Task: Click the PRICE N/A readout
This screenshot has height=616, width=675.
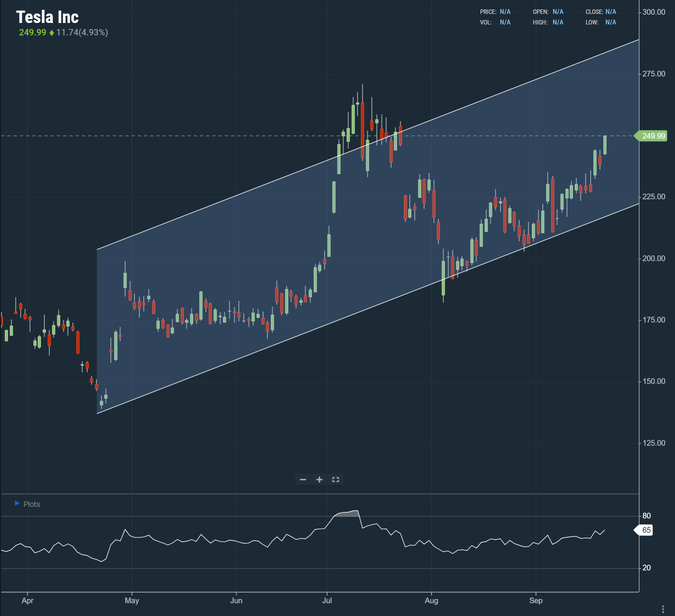Action: 495,12
